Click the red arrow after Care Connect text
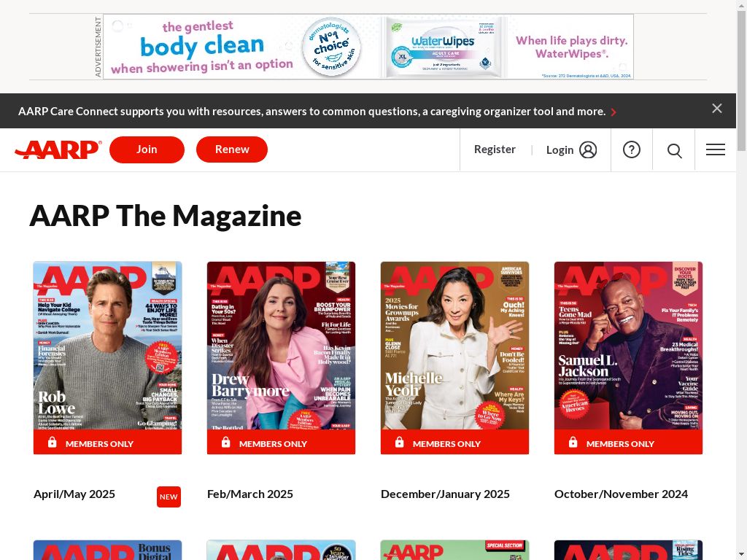 [x=614, y=112]
